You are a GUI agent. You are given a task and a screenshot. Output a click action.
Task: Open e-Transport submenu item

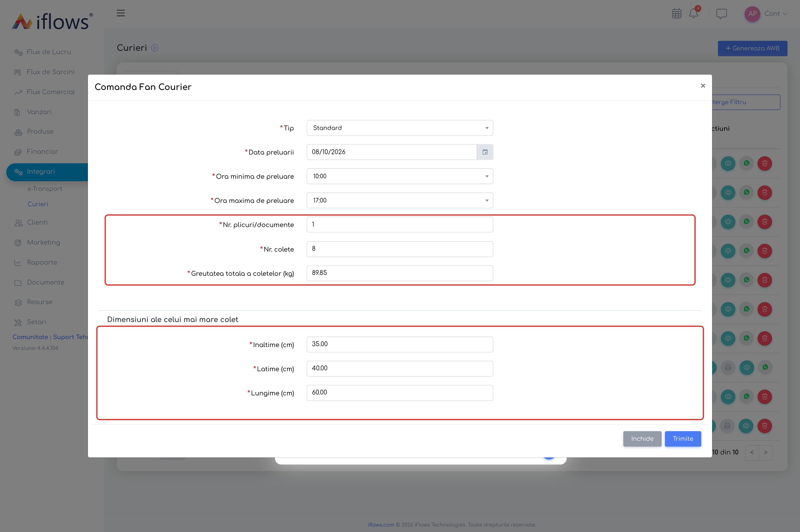click(45, 189)
